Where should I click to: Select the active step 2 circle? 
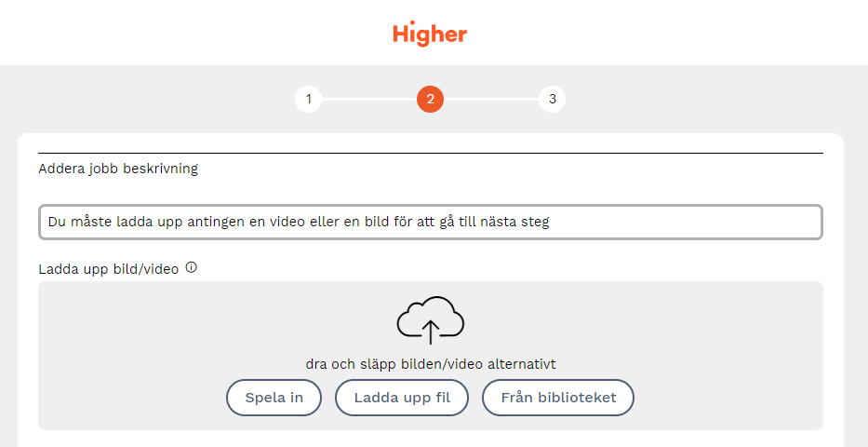(430, 99)
